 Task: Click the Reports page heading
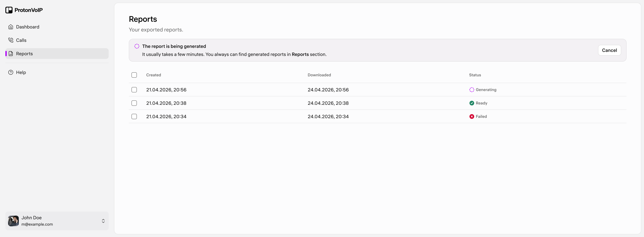click(143, 19)
